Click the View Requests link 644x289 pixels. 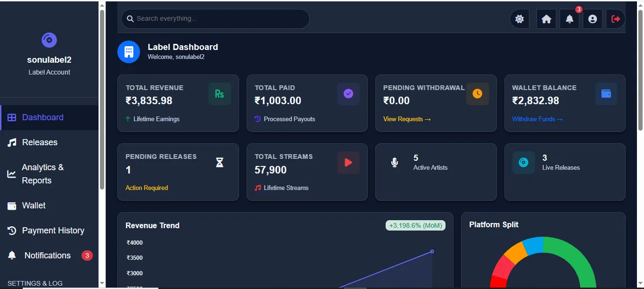click(407, 119)
